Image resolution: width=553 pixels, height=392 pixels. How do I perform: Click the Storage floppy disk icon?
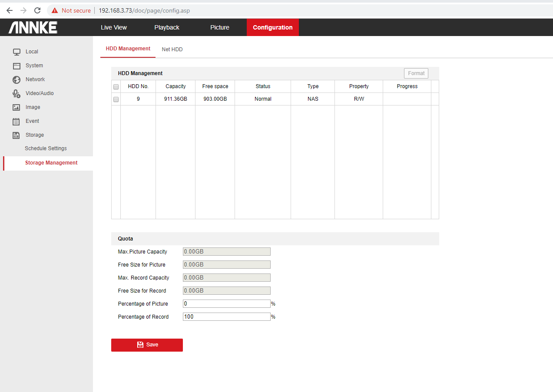click(x=17, y=135)
